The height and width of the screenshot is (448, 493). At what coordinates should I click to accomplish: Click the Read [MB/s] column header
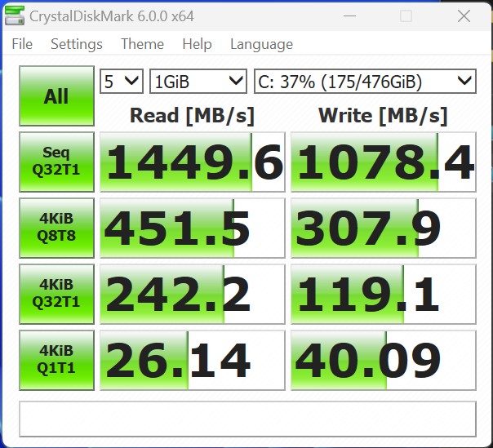coord(192,116)
